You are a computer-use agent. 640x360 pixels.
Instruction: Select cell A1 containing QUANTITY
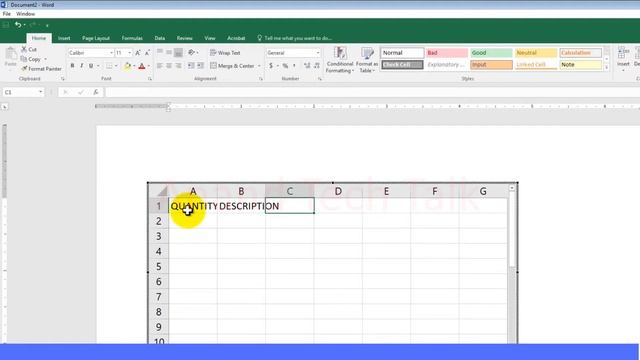click(x=193, y=206)
